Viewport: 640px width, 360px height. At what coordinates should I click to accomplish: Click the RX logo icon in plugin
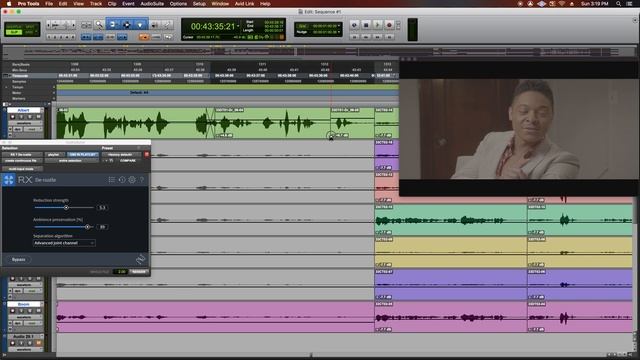(x=9, y=180)
